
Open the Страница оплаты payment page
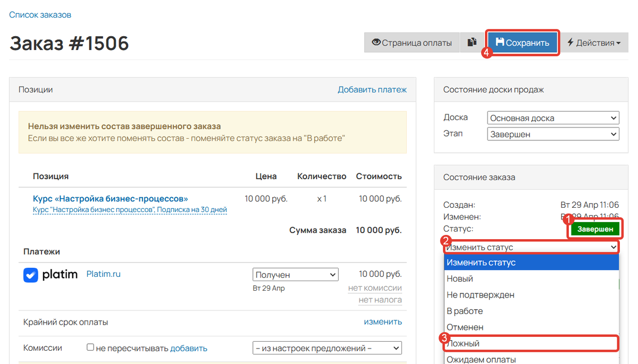pos(412,43)
